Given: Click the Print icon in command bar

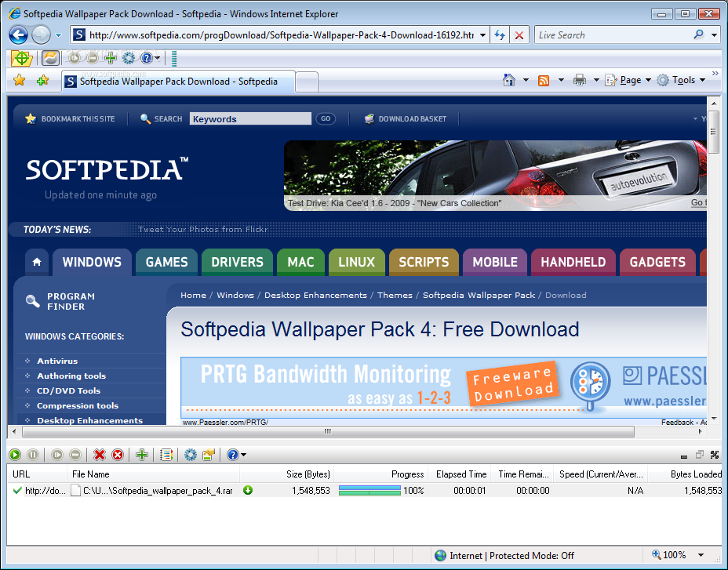Looking at the screenshot, I should 580,80.
